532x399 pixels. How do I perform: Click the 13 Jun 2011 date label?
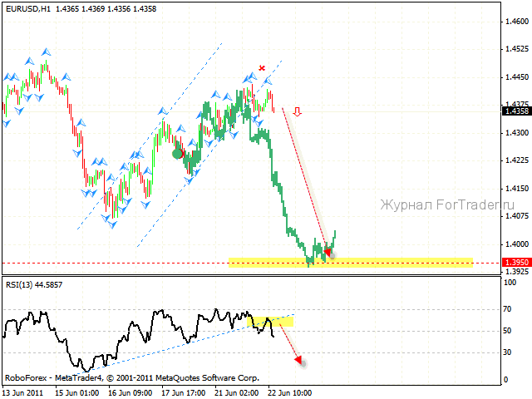point(22,393)
